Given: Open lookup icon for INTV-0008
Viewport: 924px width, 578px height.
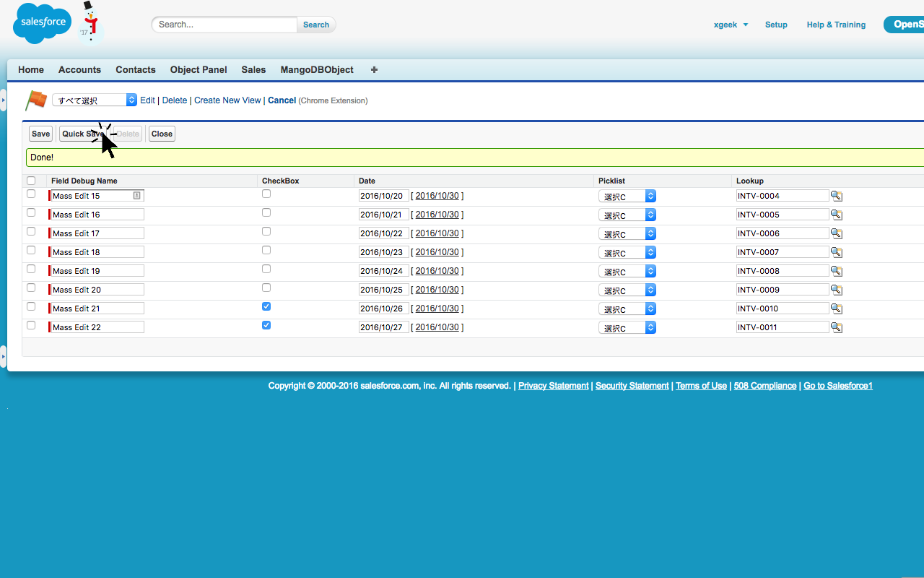Looking at the screenshot, I should (x=837, y=271).
